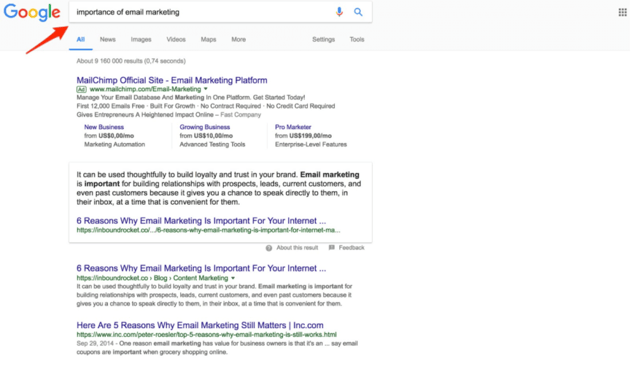Open the inboundrocket.co organic result title below the snippet
The width and height of the screenshot is (636, 369).
(201, 268)
